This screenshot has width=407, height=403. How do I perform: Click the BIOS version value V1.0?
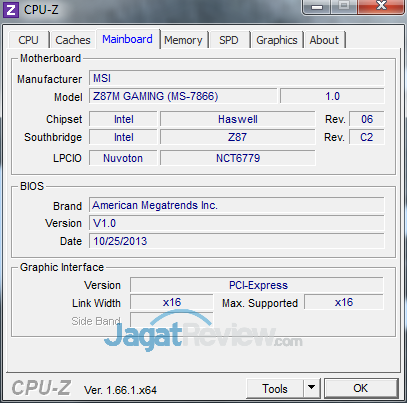237,223
